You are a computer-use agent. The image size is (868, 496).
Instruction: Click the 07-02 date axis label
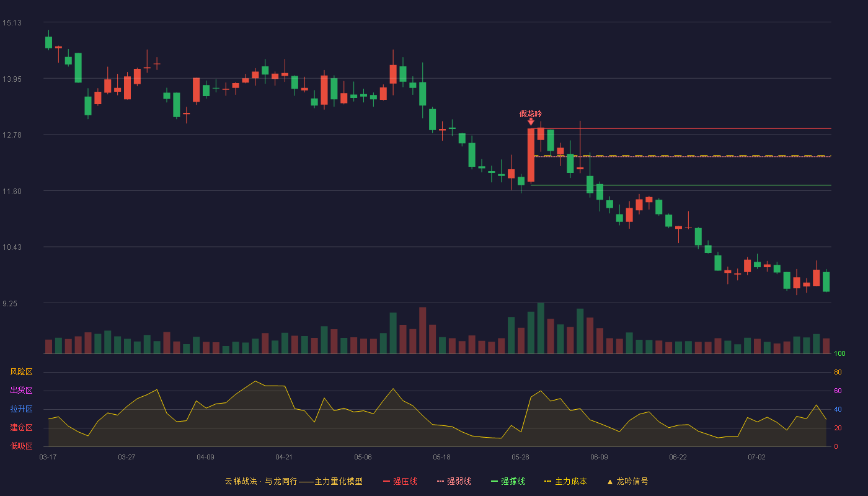pos(756,457)
